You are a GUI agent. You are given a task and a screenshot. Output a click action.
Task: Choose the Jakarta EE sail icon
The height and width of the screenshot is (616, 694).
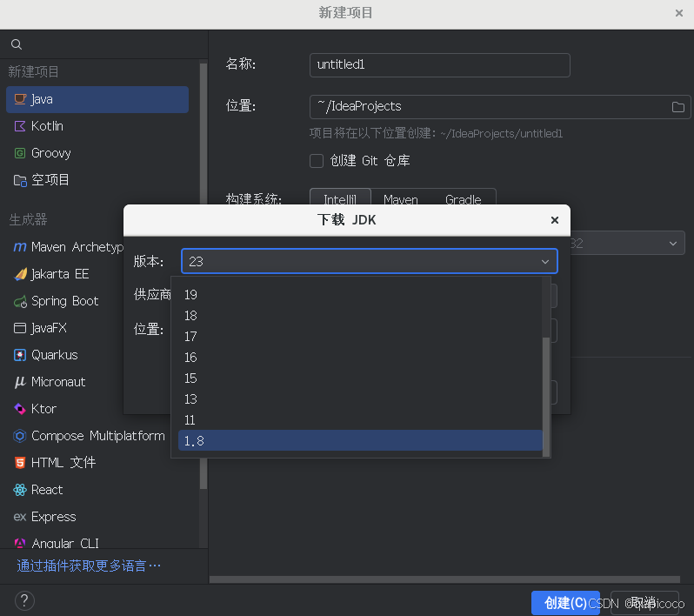point(20,274)
